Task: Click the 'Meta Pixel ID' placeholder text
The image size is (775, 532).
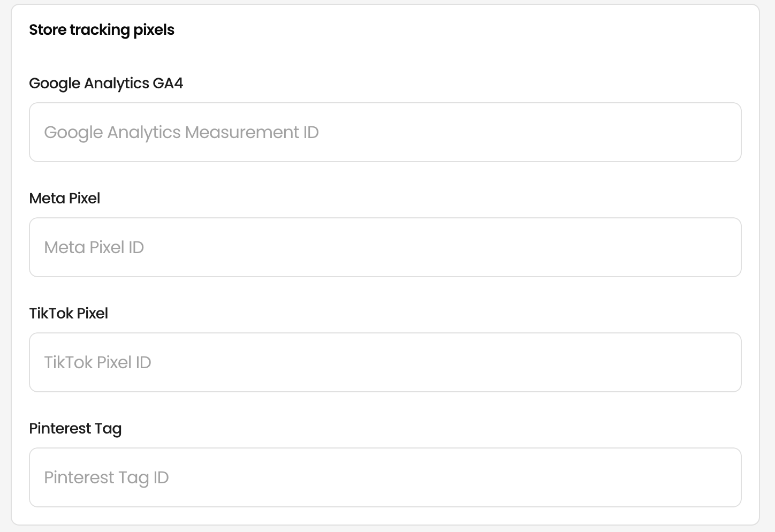Action: point(94,247)
